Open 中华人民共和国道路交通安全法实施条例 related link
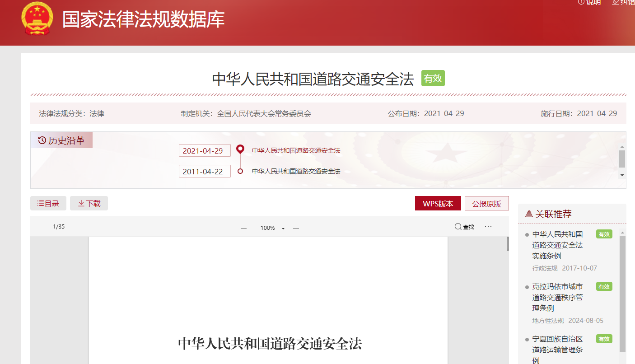The width and height of the screenshot is (635, 364). click(x=557, y=245)
